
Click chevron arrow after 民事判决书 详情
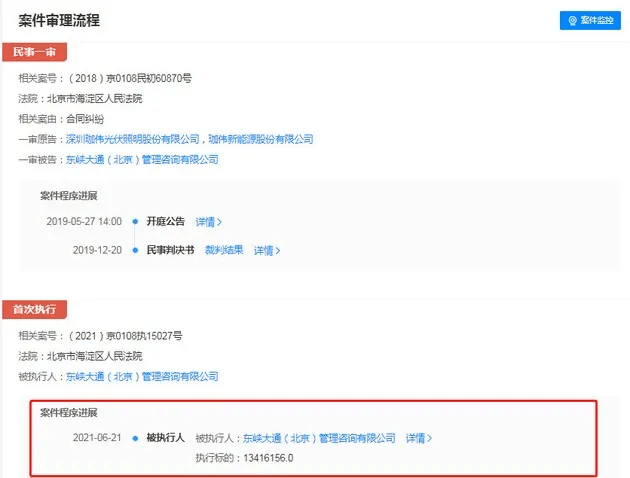coord(278,251)
